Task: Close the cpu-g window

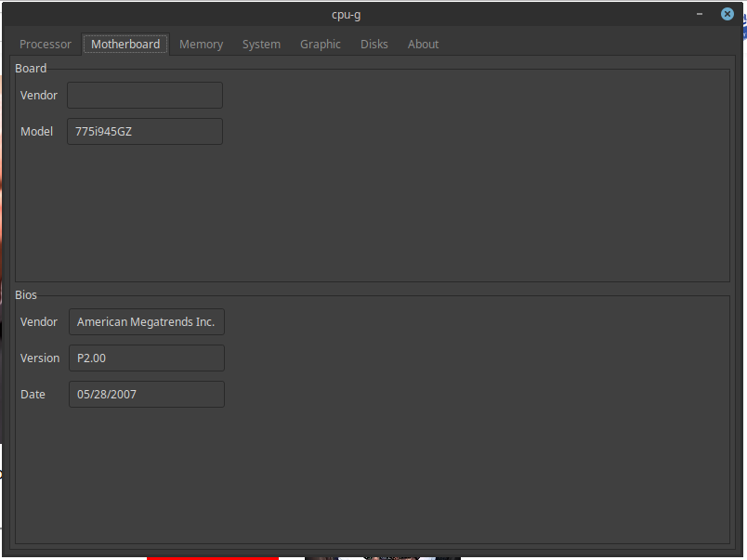Action: 727,14
